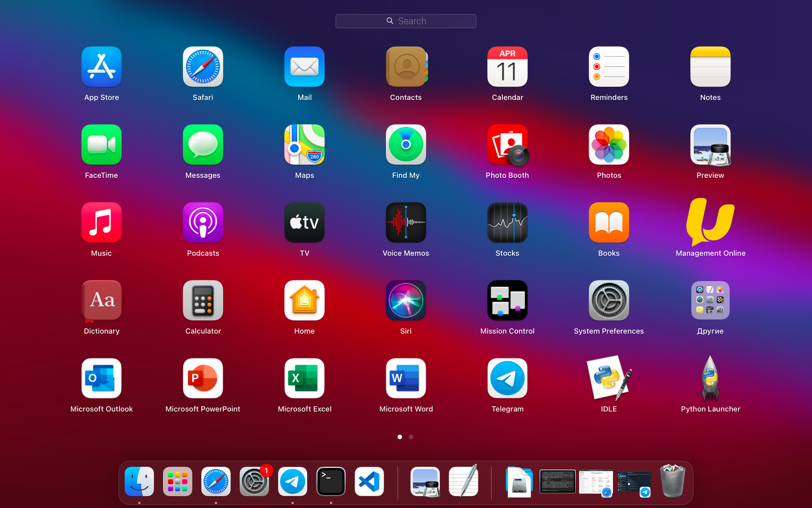812x508 pixels.
Task: Expand the Другие folder
Action: 710,301
